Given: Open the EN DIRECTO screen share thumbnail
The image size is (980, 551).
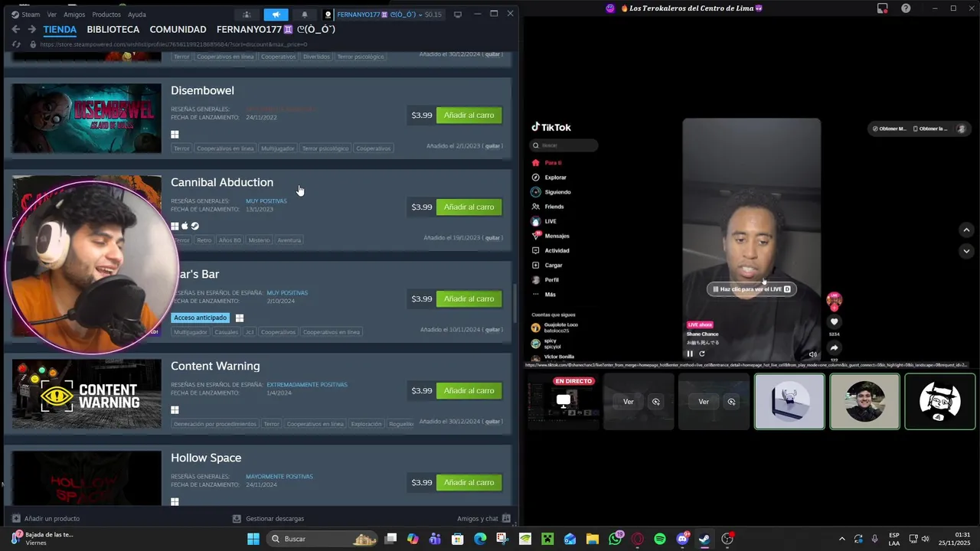Looking at the screenshot, I should tap(563, 401).
